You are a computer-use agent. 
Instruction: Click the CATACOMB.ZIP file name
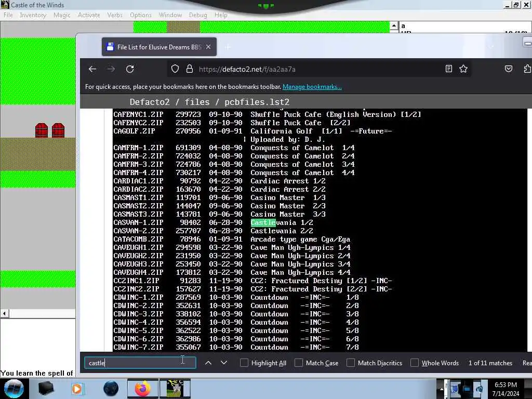(138, 239)
